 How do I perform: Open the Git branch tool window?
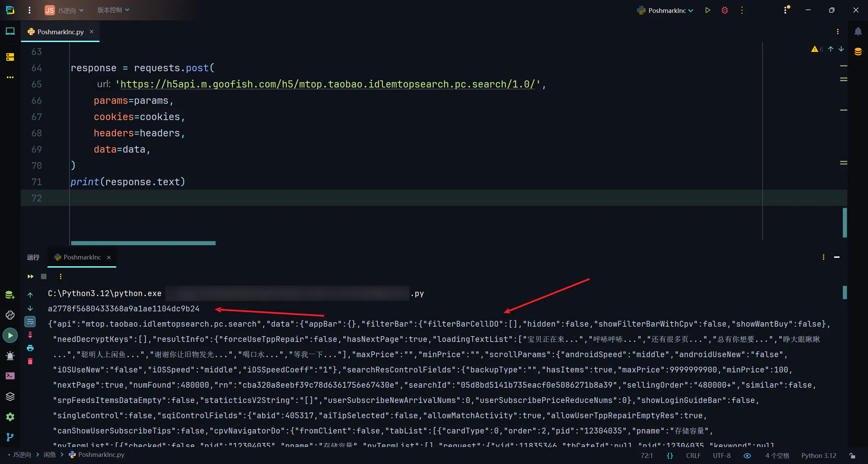tap(10, 437)
